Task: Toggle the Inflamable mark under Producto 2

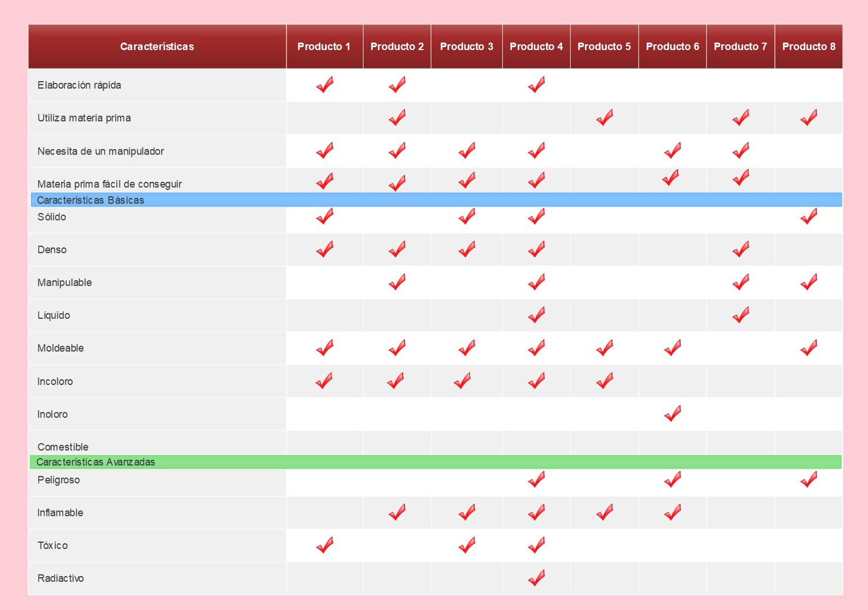Action: point(396,512)
